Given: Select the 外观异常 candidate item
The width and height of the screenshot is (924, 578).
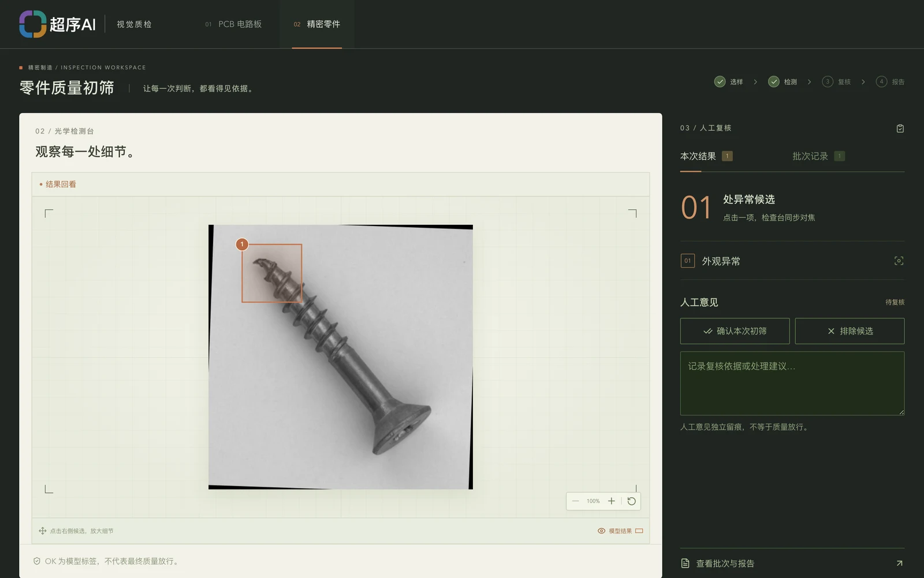Looking at the screenshot, I should [x=792, y=261].
